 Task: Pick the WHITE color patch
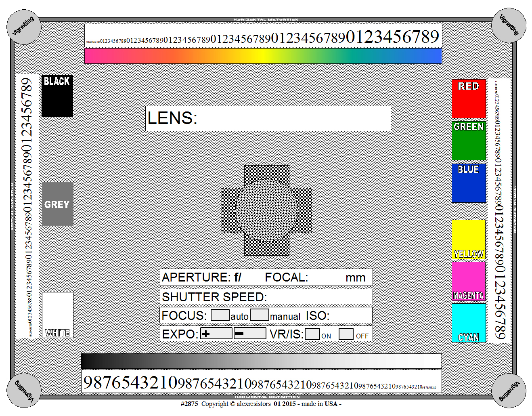58,315
